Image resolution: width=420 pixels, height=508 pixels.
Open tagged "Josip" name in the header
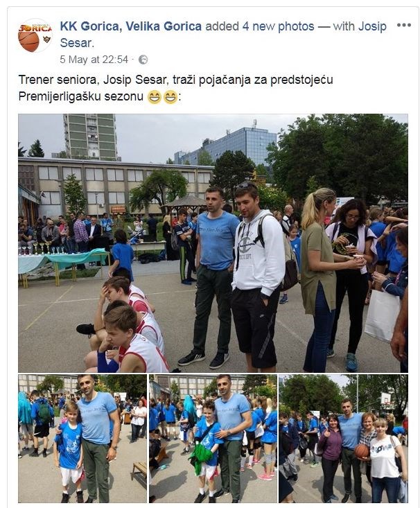pyautogui.click(x=372, y=26)
